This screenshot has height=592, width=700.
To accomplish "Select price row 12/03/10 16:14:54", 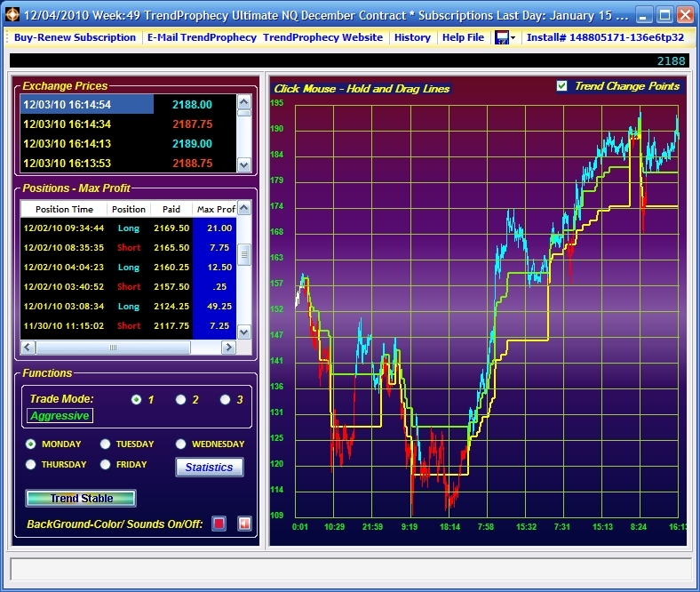I will pos(129,105).
